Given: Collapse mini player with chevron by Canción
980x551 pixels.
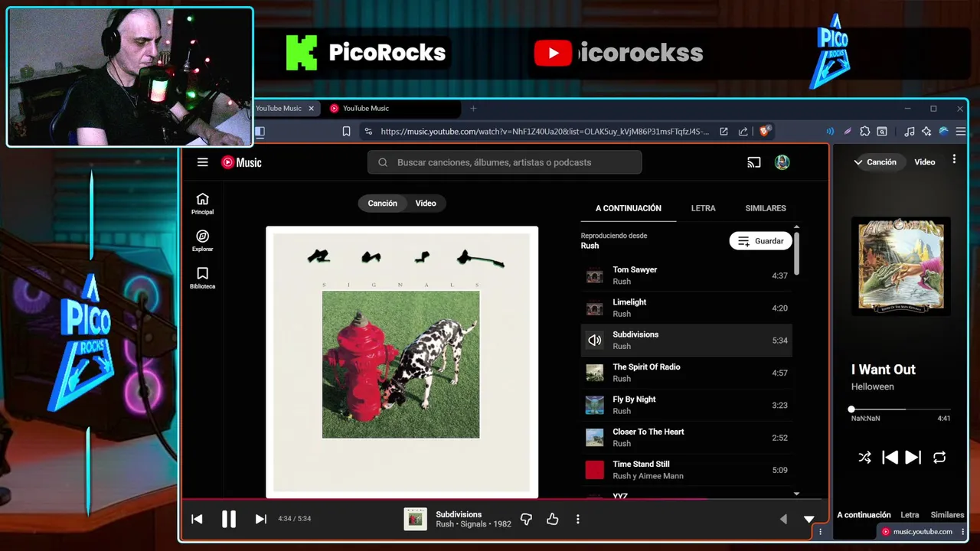Looking at the screenshot, I should [x=859, y=162].
